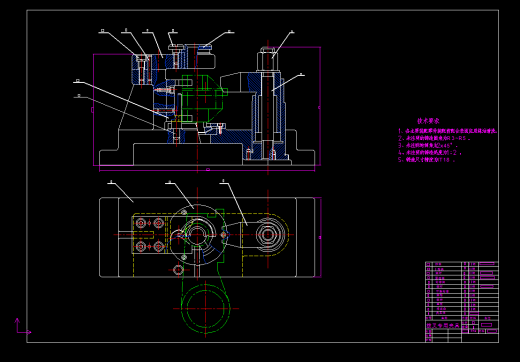Click the UCS axis icon
The height and width of the screenshot is (362, 520).
[22, 327]
